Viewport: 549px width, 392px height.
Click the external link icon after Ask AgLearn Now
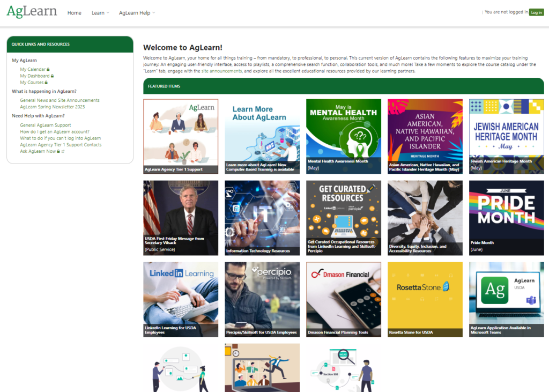[63, 151]
